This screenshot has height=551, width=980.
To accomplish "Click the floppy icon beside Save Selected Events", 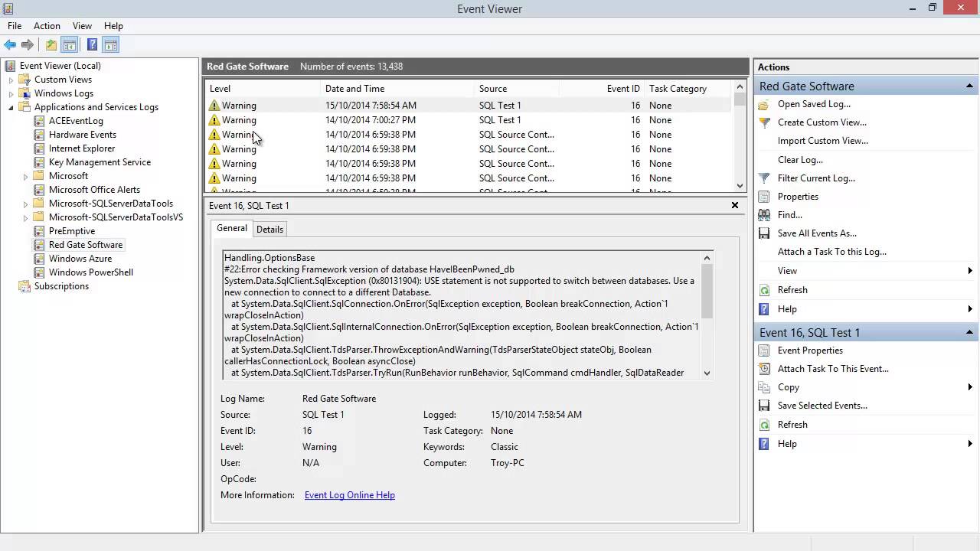I will coord(764,406).
